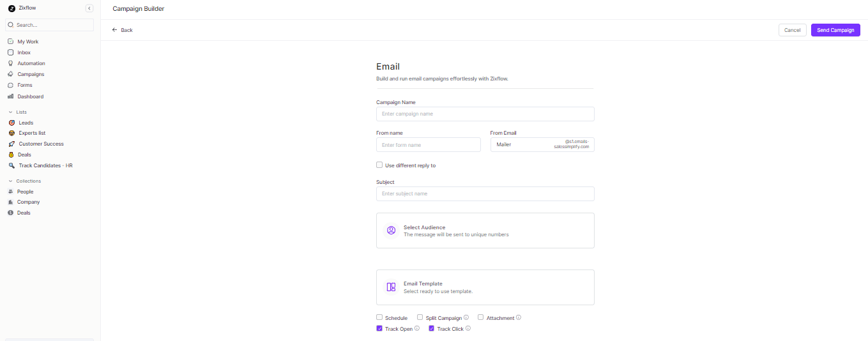Click the From Email field containing Mailer
Screen dimensions: 868x341
click(x=542, y=144)
